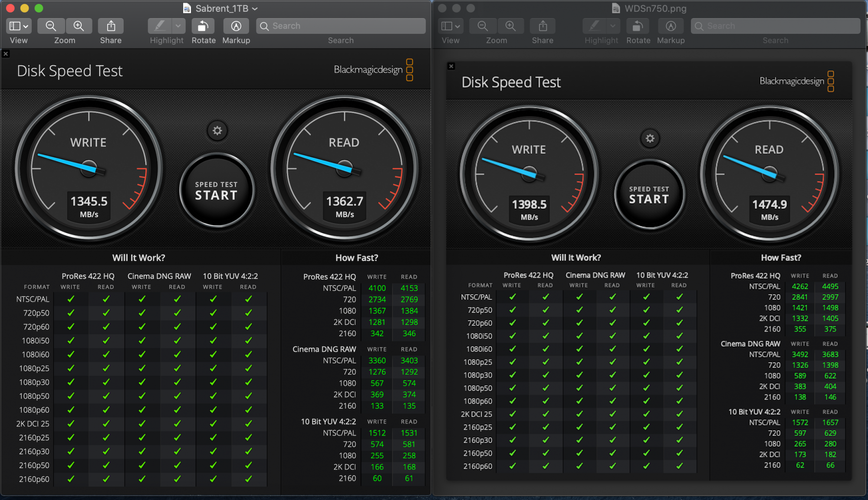Select the 1531 value under 10 Bit YUV
Screen dimensions: 868x500
tap(409, 433)
